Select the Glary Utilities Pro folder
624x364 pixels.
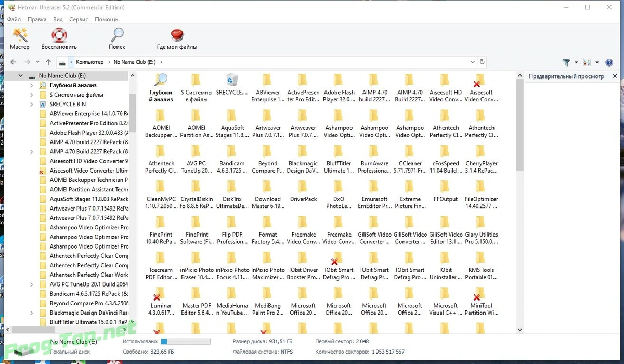pyautogui.click(x=481, y=230)
